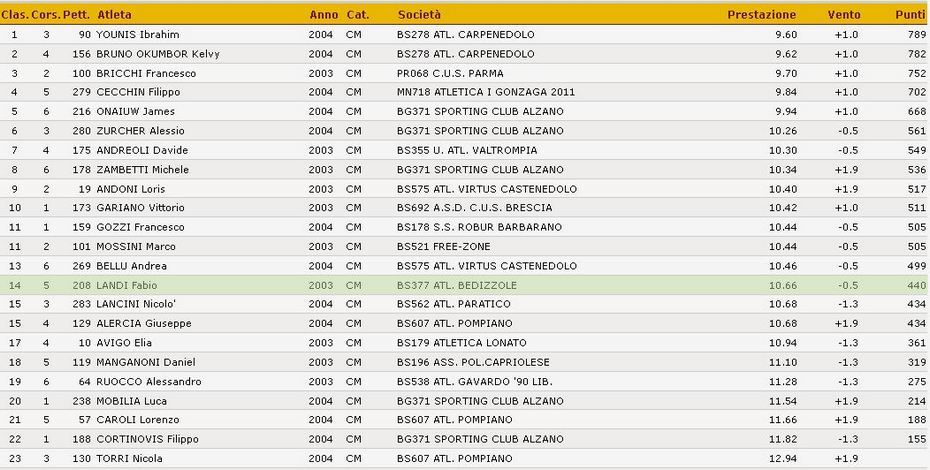This screenshot has height=470, width=930.
Task: Click the Atleta column header
Action: (x=114, y=15)
